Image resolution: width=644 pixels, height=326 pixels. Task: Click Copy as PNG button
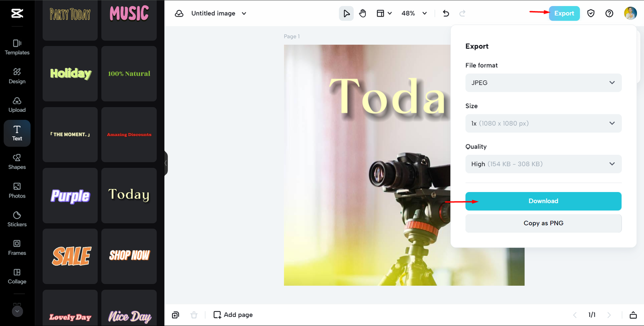[543, 223]
